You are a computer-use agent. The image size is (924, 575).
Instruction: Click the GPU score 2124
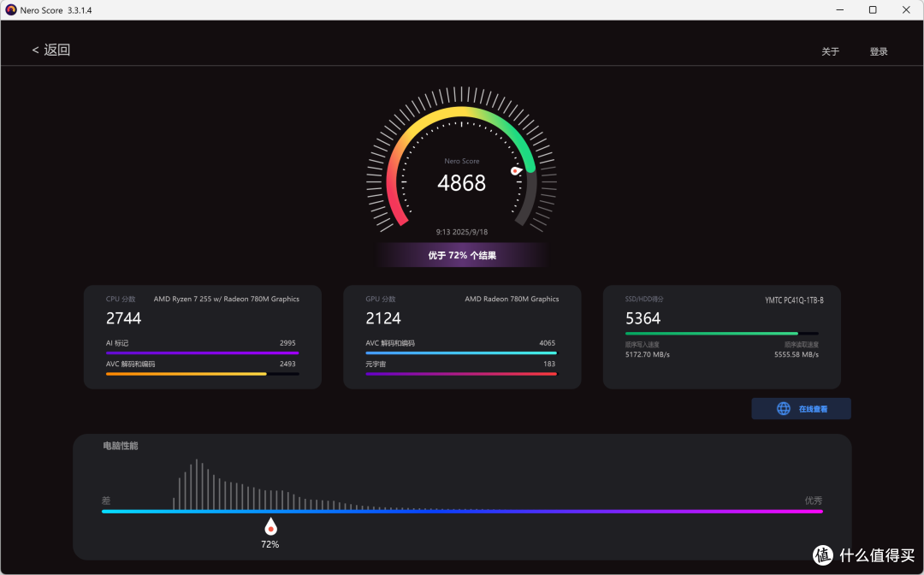coord(383,318)
